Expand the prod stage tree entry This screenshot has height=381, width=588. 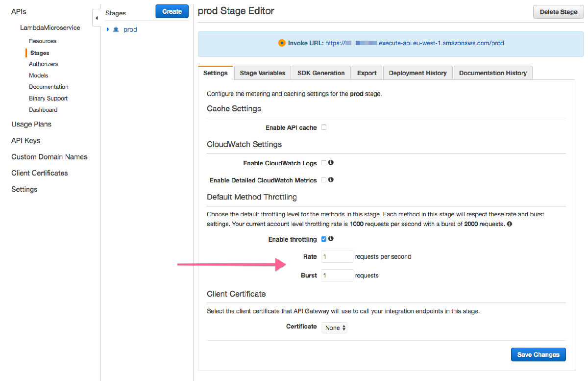coord(108,29)
